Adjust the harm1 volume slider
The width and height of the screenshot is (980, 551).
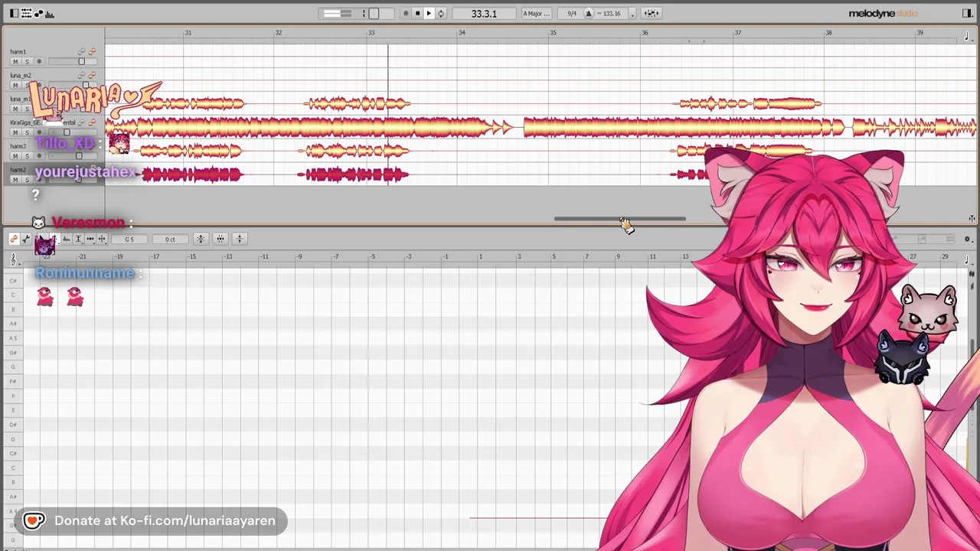pos(81,61)
